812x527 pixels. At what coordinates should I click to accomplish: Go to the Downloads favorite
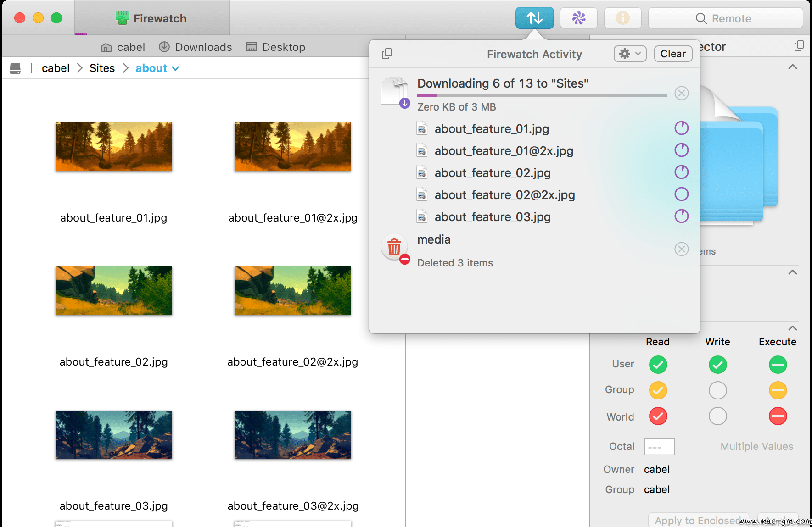(196, 47)
